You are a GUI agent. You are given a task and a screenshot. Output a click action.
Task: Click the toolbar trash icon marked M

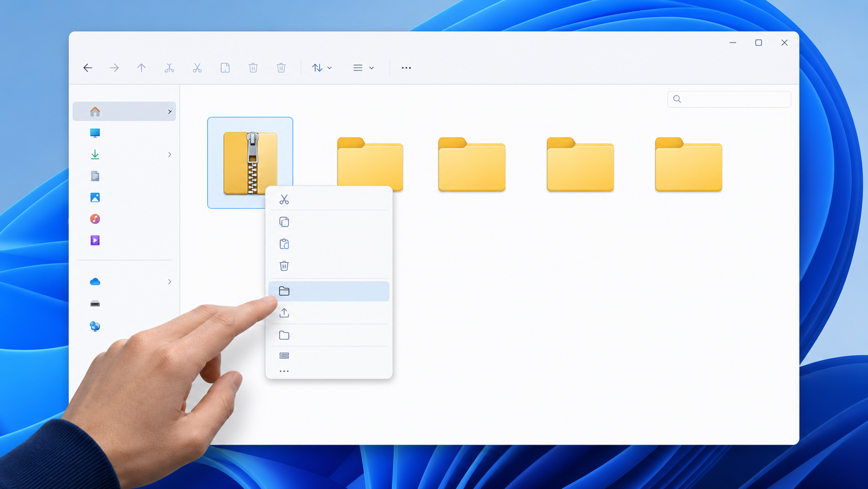coord(281,68)
